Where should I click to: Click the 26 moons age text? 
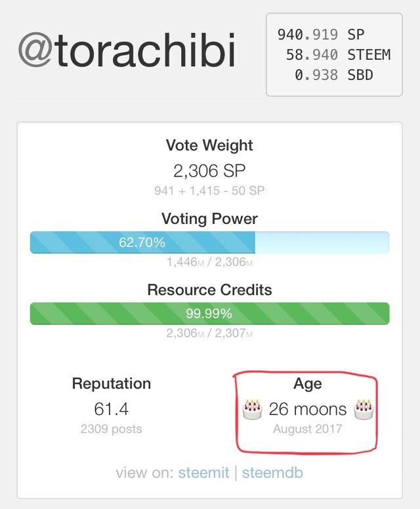click(x=308, y=410)
